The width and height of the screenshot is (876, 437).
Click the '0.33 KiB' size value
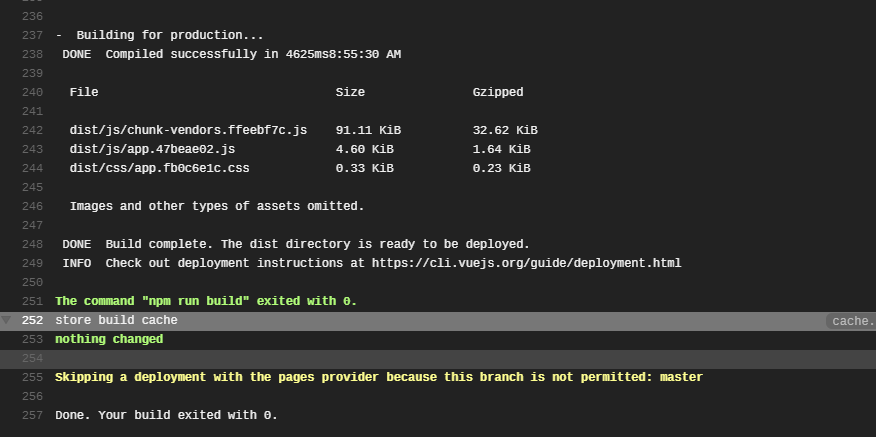364,168
